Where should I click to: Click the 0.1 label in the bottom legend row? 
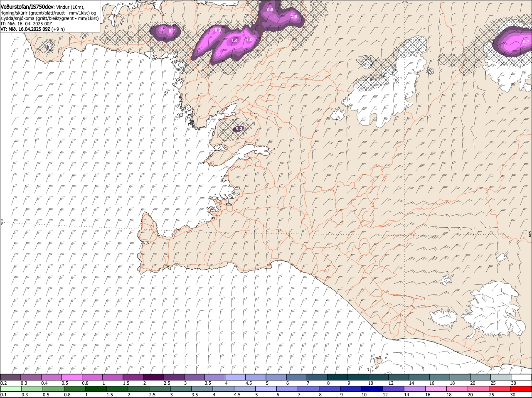(x=3, y=395)
